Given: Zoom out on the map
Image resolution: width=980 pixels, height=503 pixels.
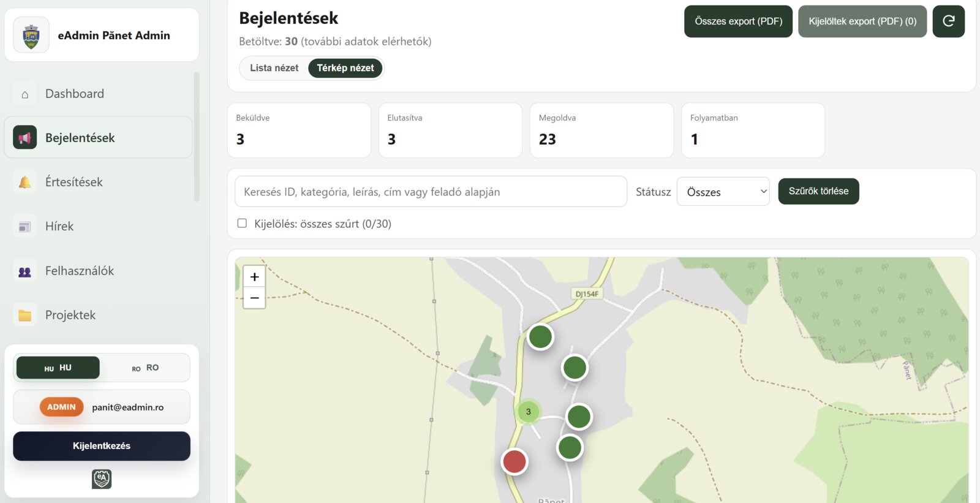Looking at the screenshot, I should 254,298.
